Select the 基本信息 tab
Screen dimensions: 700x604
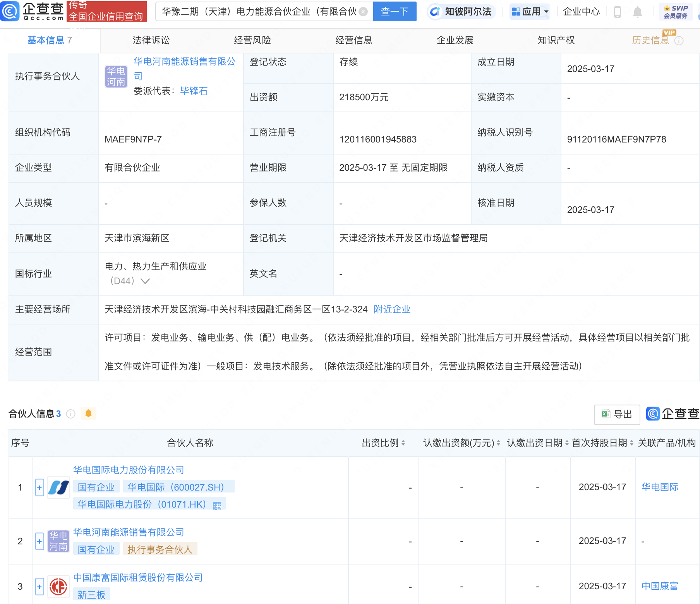(x=50, y=40)
